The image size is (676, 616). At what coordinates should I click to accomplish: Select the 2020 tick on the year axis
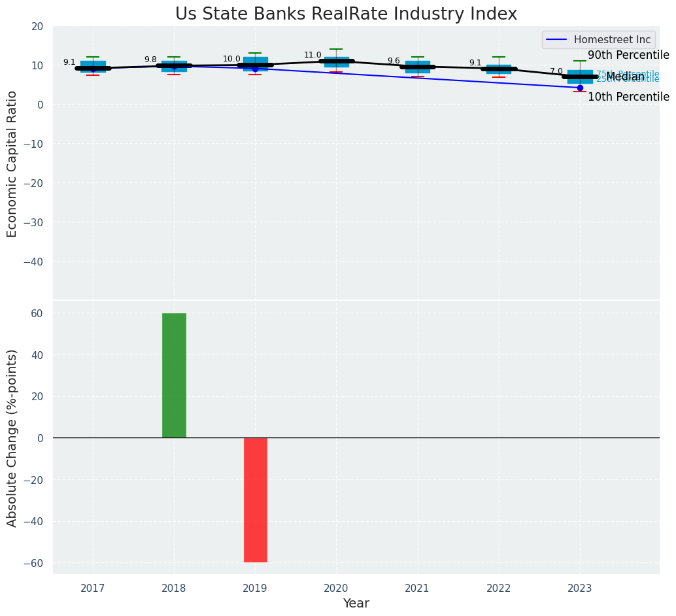336,588
